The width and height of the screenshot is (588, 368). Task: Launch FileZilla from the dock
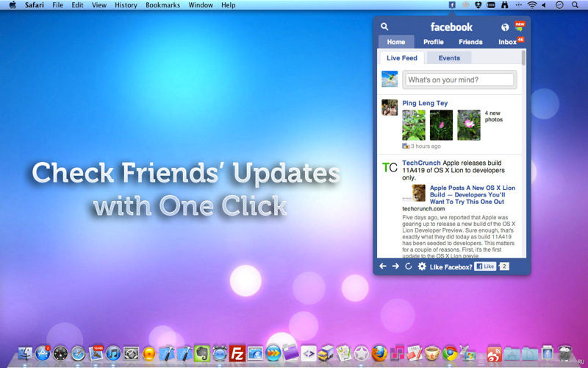click(237, 353)
